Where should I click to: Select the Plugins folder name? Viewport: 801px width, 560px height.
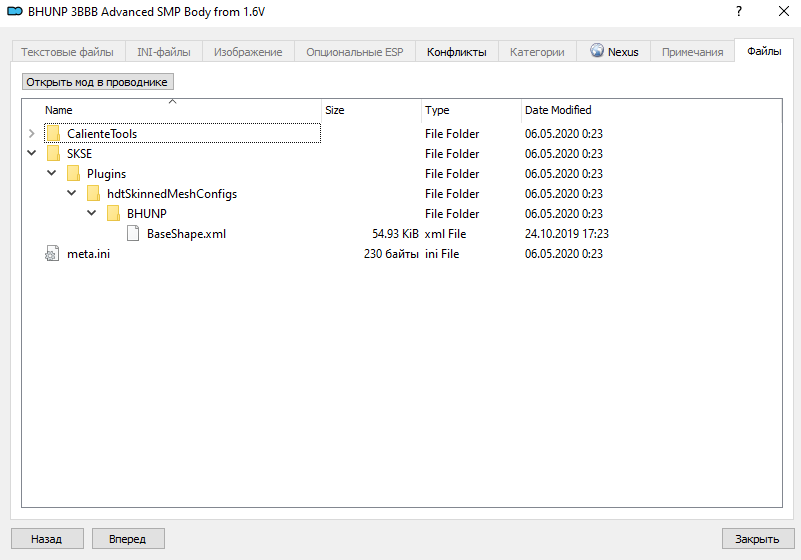106,174
